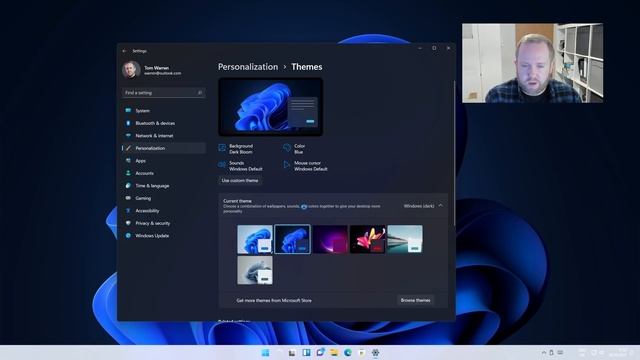This screenshot has height=360, width=640.
Task: Collapse the Current theme section chevron
Action: coord(440,206)
